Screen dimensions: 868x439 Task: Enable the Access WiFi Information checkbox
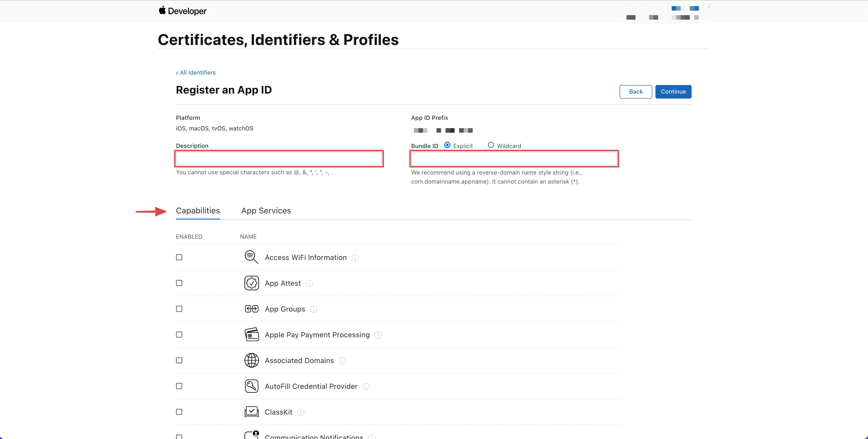click(x=179, y=257)
